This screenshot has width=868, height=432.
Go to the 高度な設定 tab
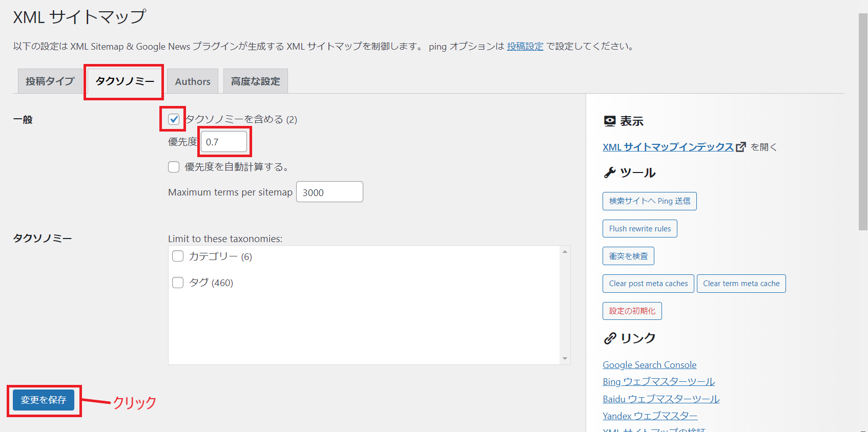pyautogui.click(x=255, y=81)
